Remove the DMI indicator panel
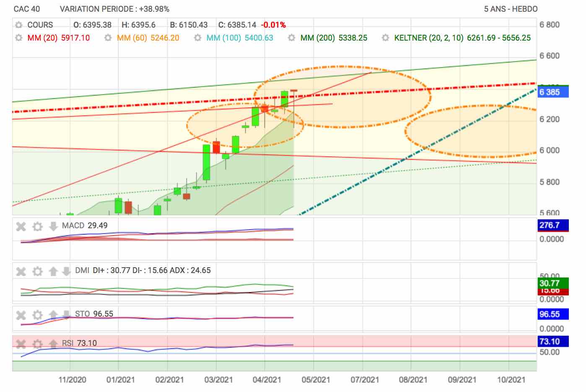 (x=21, y=271)
